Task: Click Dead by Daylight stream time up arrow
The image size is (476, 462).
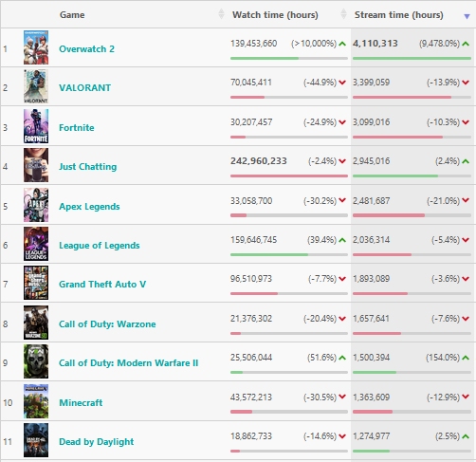Action: coord(466,436)
